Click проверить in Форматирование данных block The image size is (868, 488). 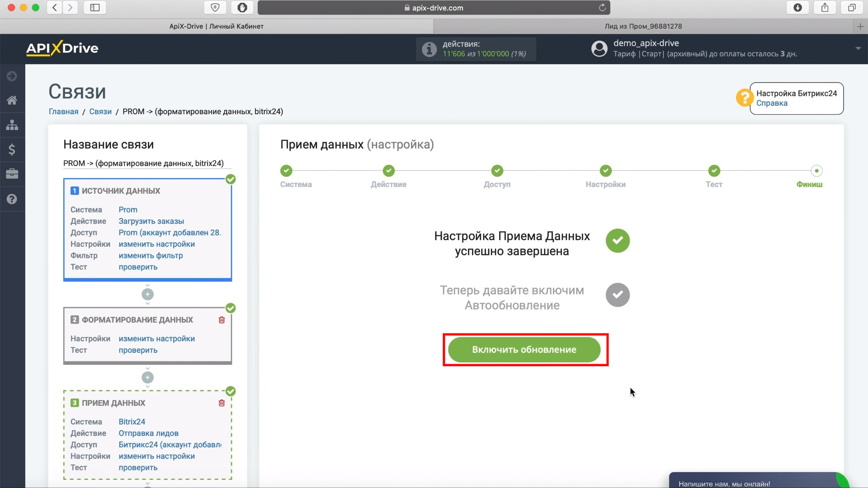coord(138,350)
